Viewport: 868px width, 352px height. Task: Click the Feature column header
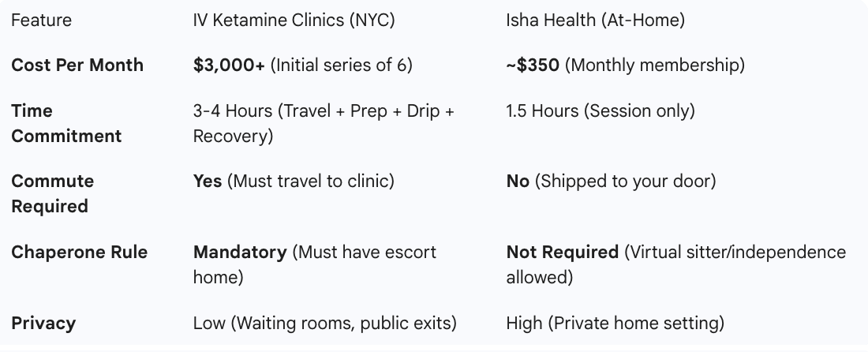[41, 21]
